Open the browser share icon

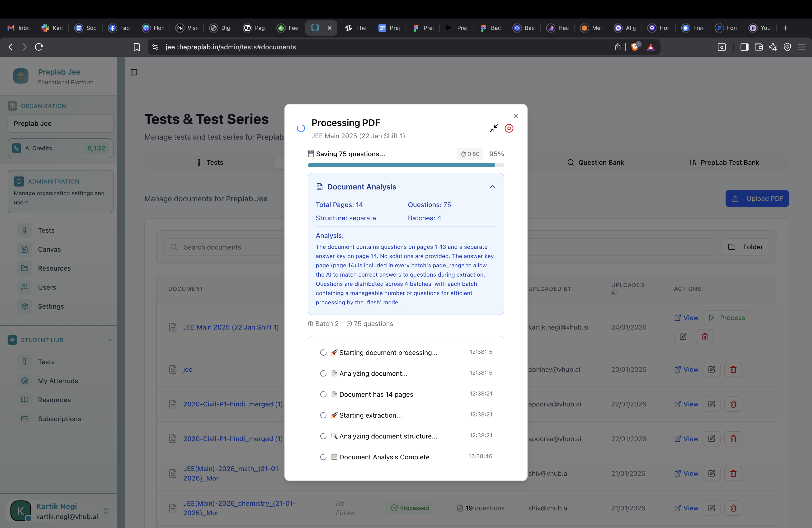618,47
